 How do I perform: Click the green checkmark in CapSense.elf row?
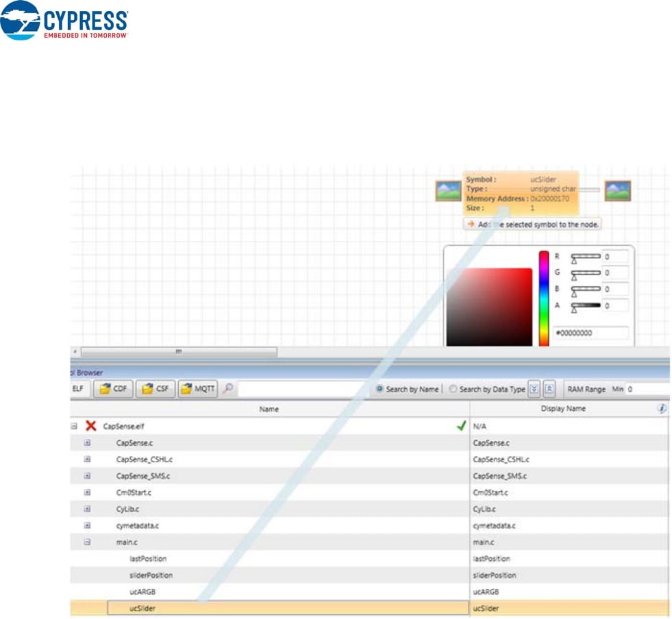461,426
